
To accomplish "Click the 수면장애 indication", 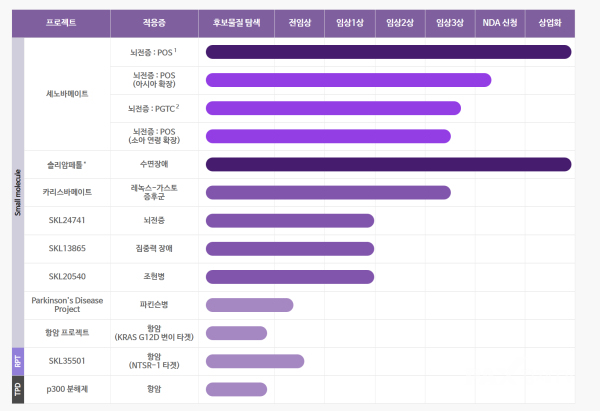I will click(154, 164).
